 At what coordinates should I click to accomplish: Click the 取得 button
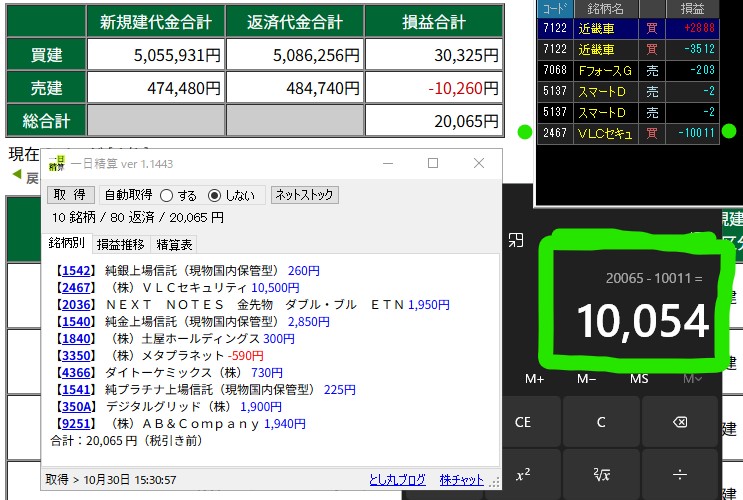click(70, 195)
